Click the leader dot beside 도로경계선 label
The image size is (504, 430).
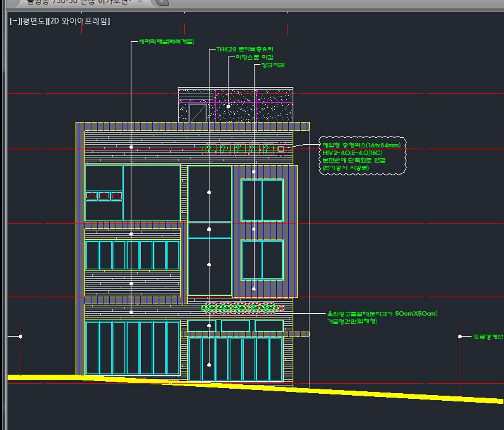point(460,336)
